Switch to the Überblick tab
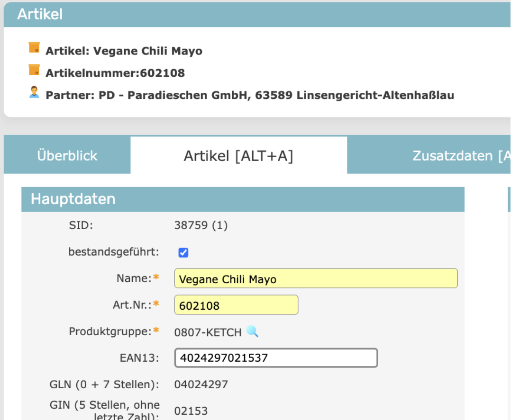 coord(67,156)
